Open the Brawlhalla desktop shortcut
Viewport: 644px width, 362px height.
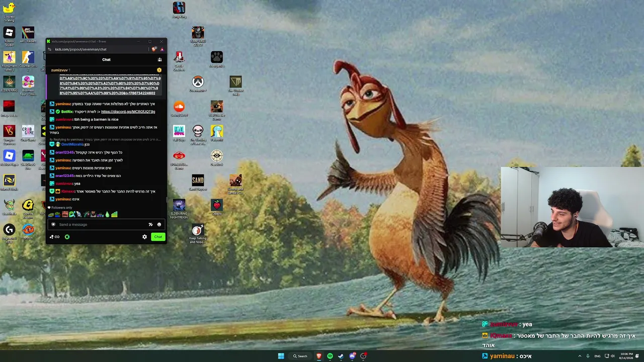pyautogui.click(x=9, y=207)
